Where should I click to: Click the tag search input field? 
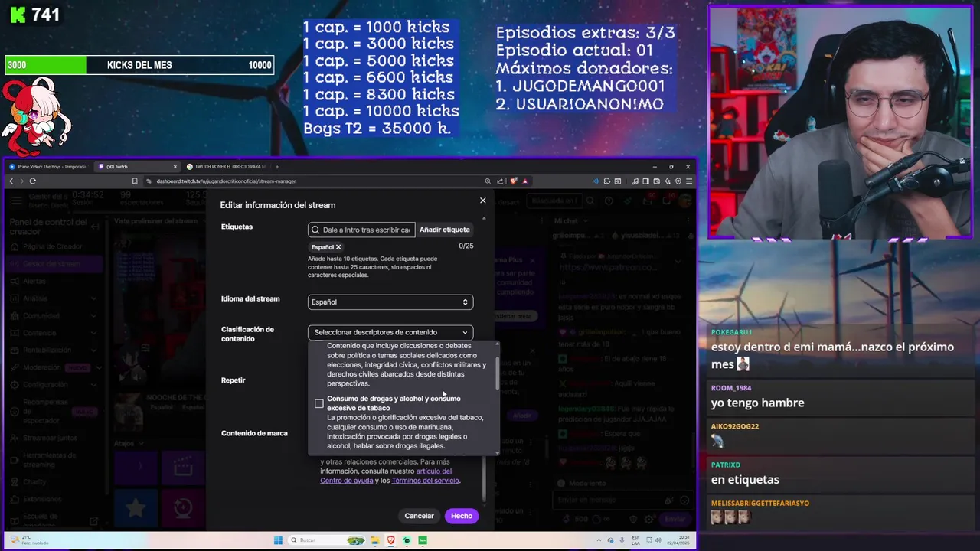[x=361, y=230]
